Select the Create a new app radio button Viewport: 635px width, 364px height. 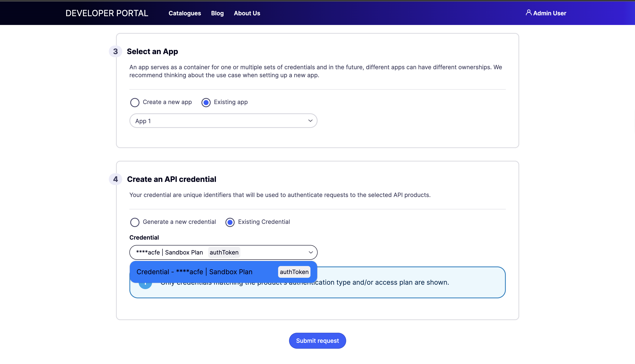[x=135, y=102]
